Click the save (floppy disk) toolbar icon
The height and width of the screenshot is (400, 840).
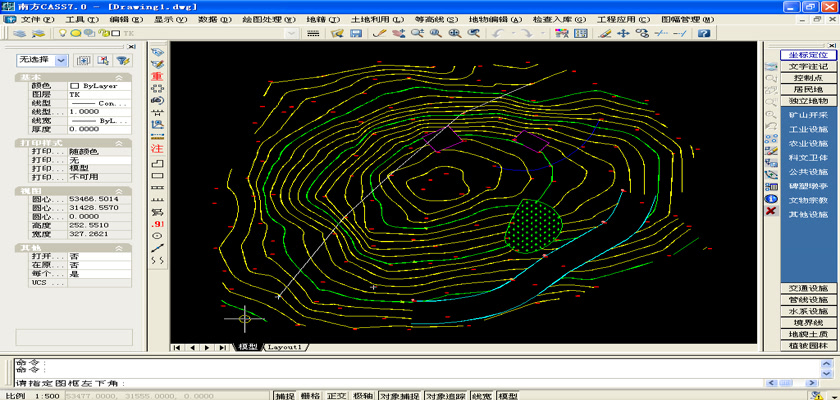[x=355, y=33]
